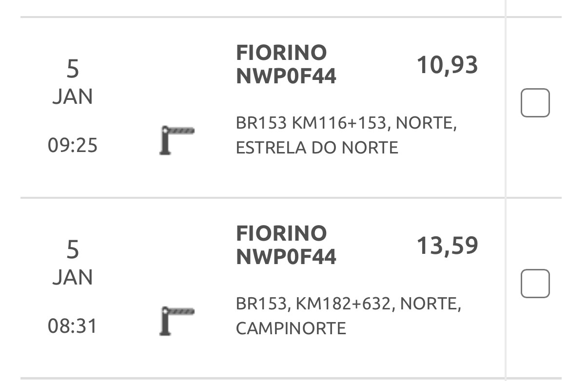
Task: Select the 13,59 amount value
Action: pos(447,245)
